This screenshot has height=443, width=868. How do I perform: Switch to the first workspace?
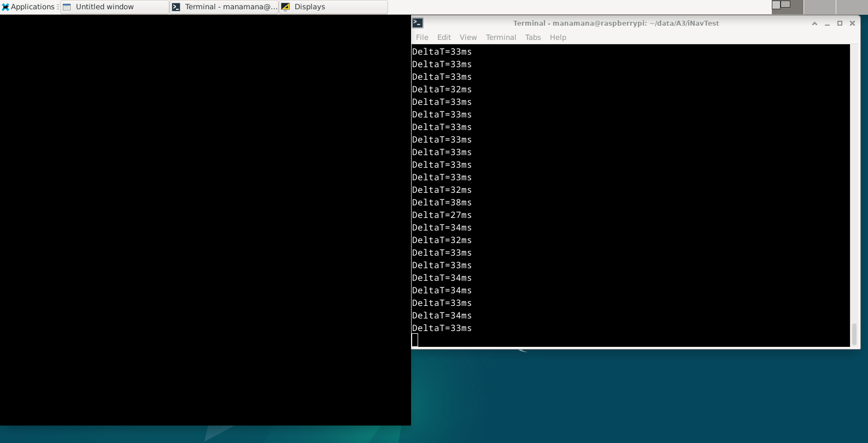pos(787,7)
